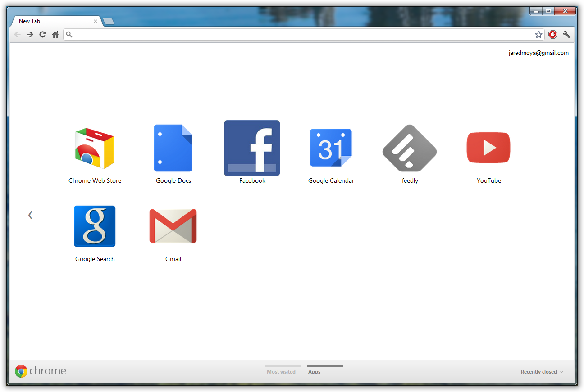Click the chrome logo in the footer
Viewport: 584px width, 392px height.
[x=41, y=371]
